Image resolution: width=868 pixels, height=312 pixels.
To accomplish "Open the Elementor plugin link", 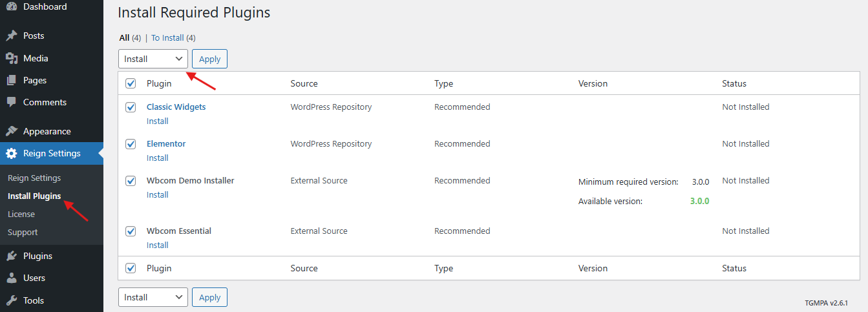I will click(166, 143).
